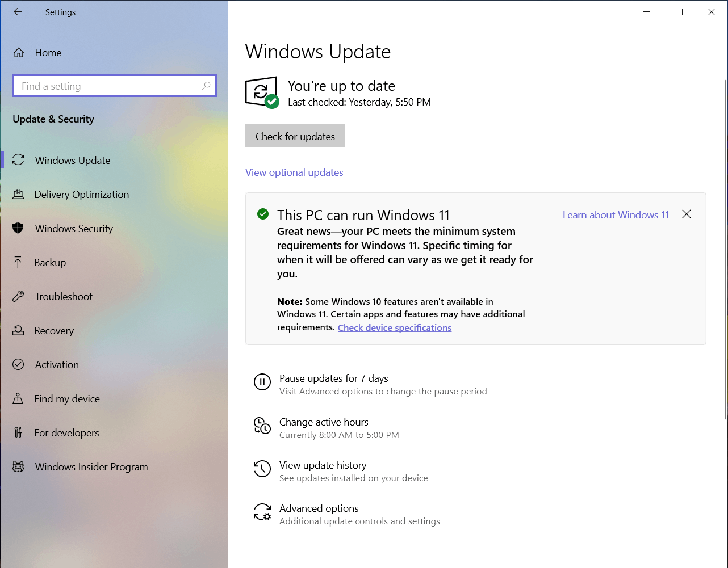Image resolution: width=728 pixels, height=568 pixels.
Task: Click the Delivery Optimization icon
Action: [x=18, y=194]
